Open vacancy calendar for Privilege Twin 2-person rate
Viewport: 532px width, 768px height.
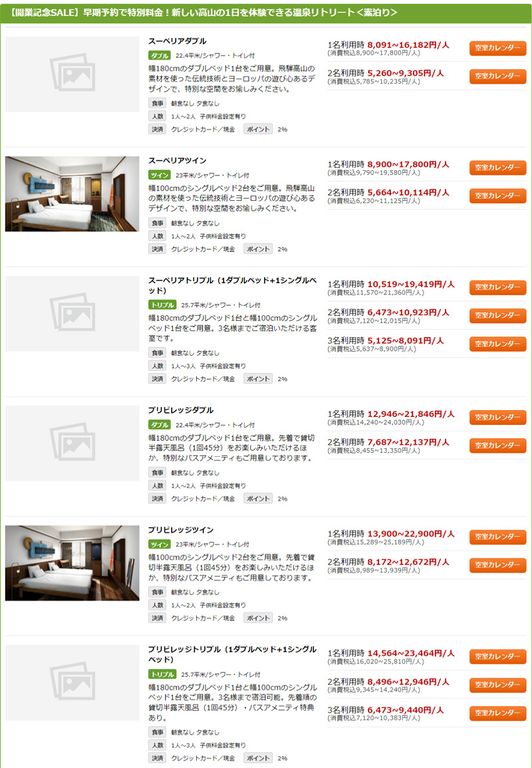tap(497, 565)
